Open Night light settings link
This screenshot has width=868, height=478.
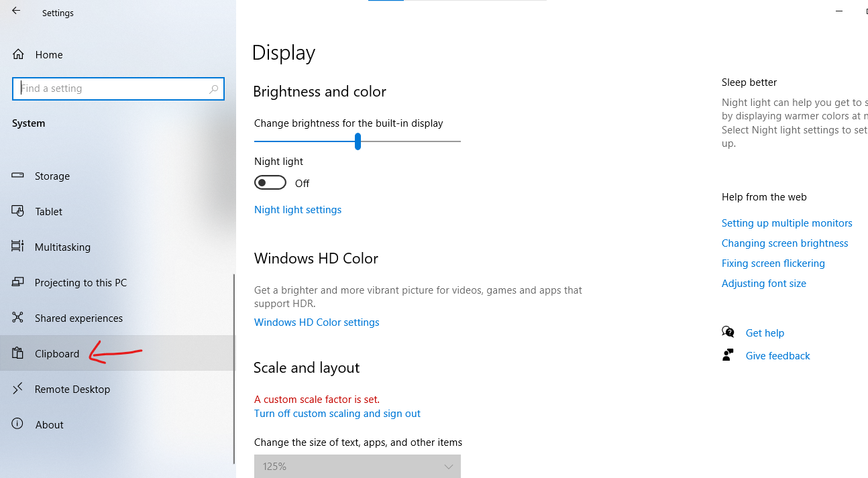click(298, 210)
